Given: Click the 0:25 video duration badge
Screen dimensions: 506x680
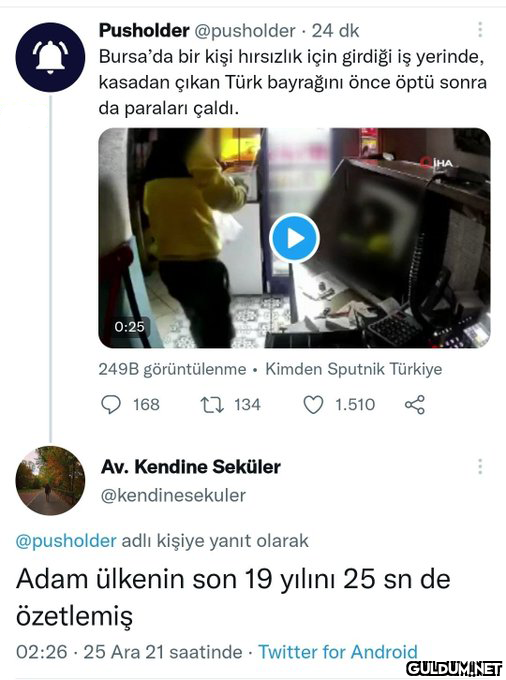Looking at the screenshot, I should 129,327.
